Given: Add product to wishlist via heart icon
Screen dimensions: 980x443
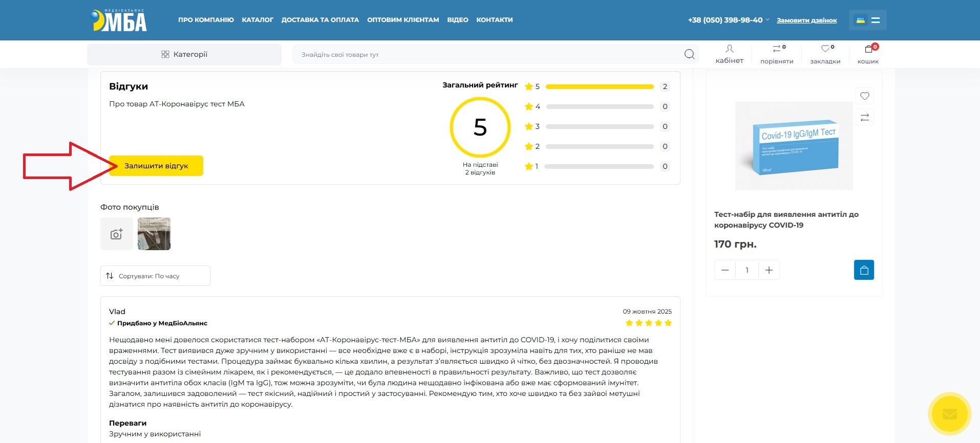Looking at the screenshot, I should (x=865, y=96).
